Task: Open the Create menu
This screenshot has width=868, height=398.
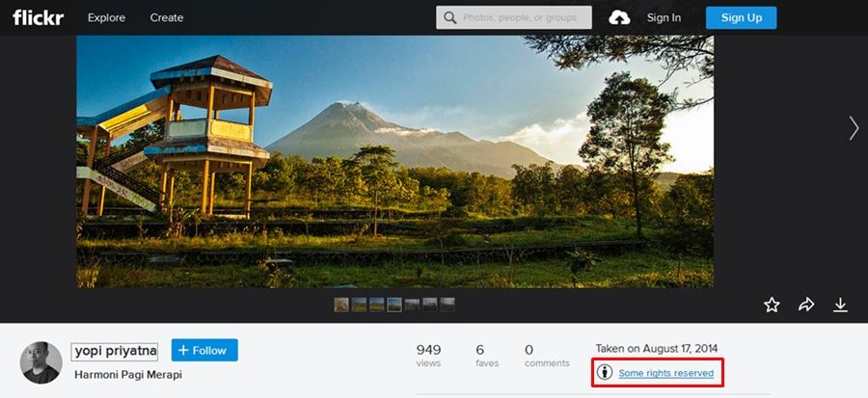Action: point(167,17)
